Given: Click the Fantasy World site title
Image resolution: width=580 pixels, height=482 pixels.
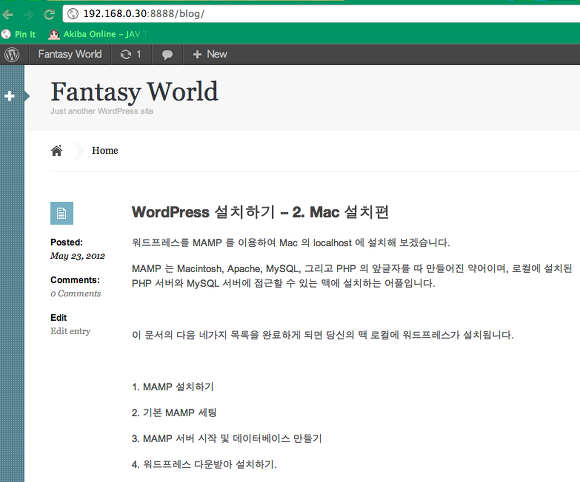Looking at the screenshot, I should (134, 91).
